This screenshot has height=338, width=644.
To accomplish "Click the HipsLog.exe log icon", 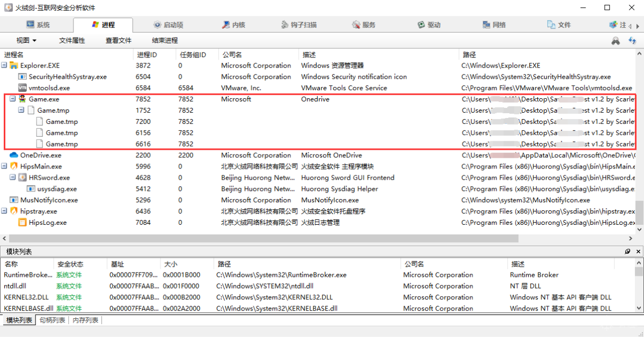I will point(23,223).
